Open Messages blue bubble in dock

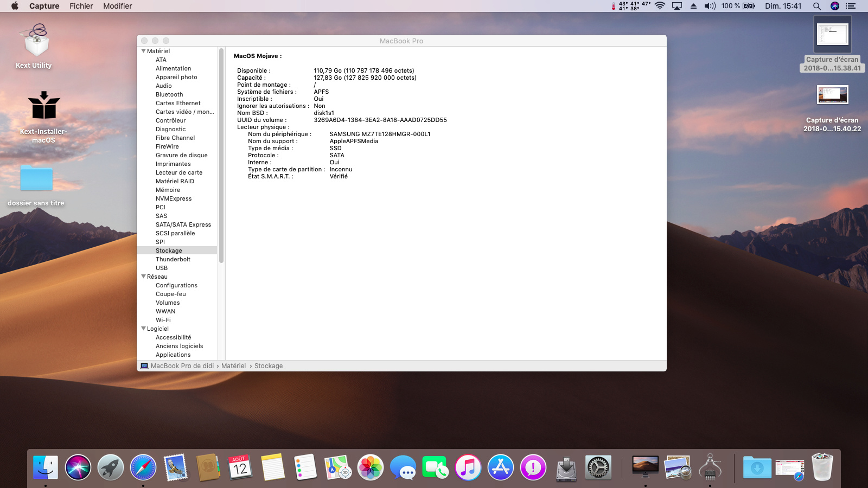[403, 467]
